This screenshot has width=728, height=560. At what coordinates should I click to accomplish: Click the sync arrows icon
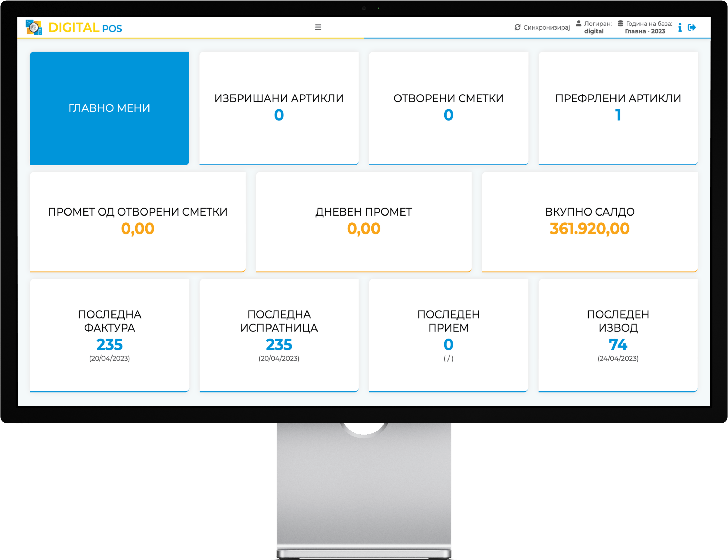click(517, 27)
